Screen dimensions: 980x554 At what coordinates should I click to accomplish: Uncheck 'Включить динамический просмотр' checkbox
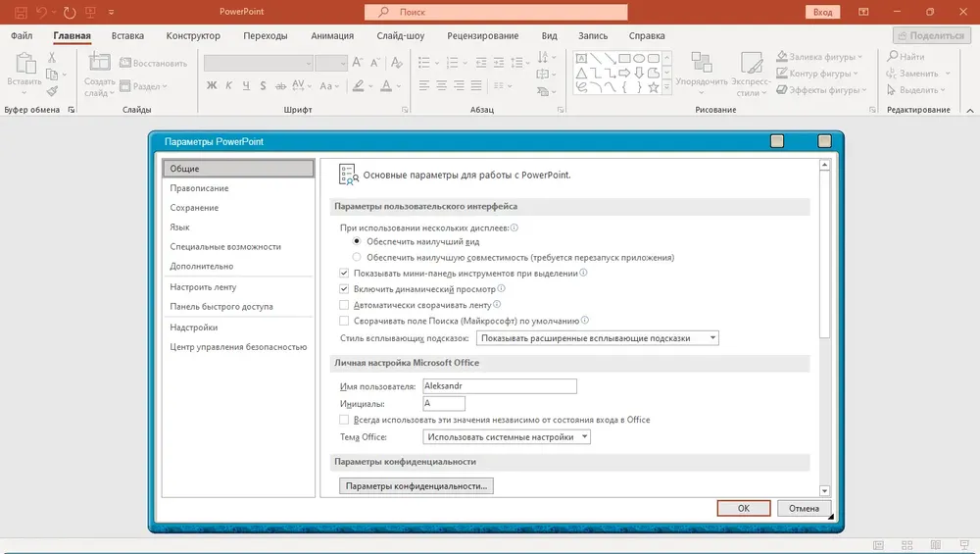click(344, 289)
